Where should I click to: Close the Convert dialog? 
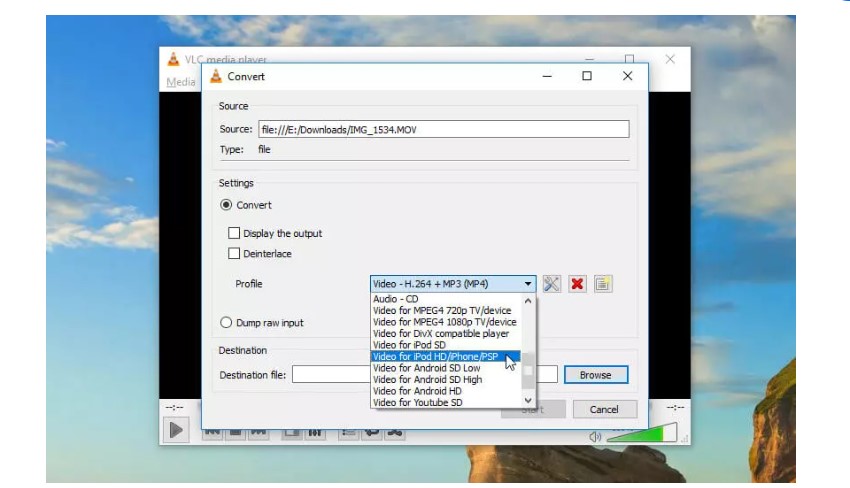click(627, 76)
